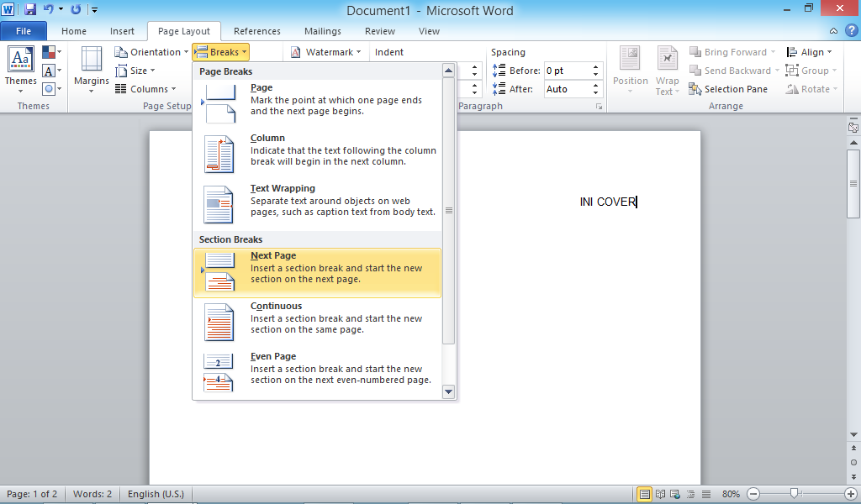Open Theme Effects dropdown
This screenshot has height=504, width=861.
(x=51, y=89)
